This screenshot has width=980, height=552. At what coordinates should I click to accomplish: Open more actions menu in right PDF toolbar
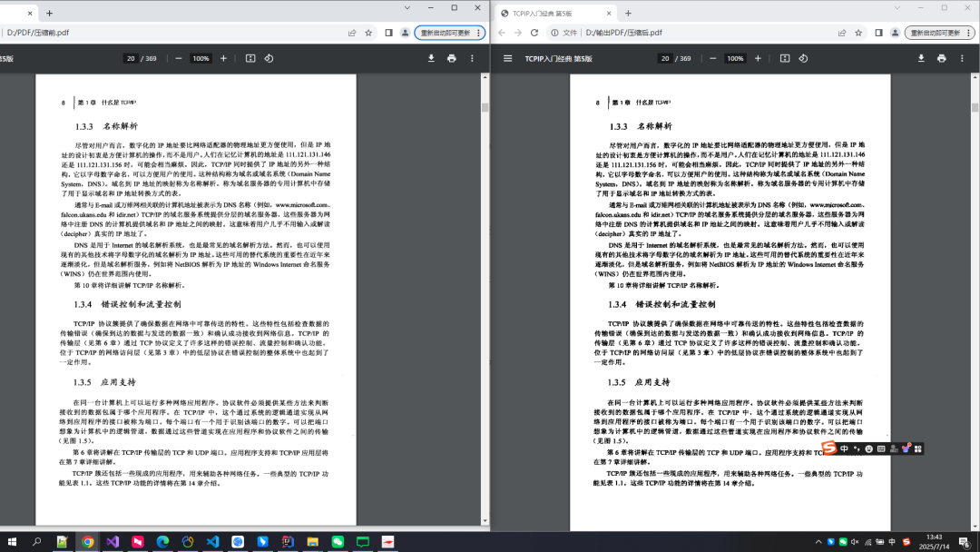[962, 58]
